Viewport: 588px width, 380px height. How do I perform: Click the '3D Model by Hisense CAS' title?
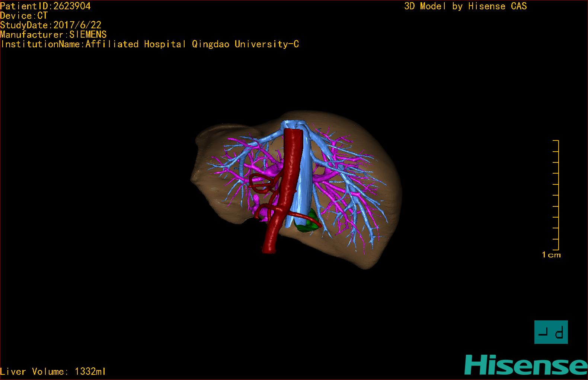(x=466, y=6)
